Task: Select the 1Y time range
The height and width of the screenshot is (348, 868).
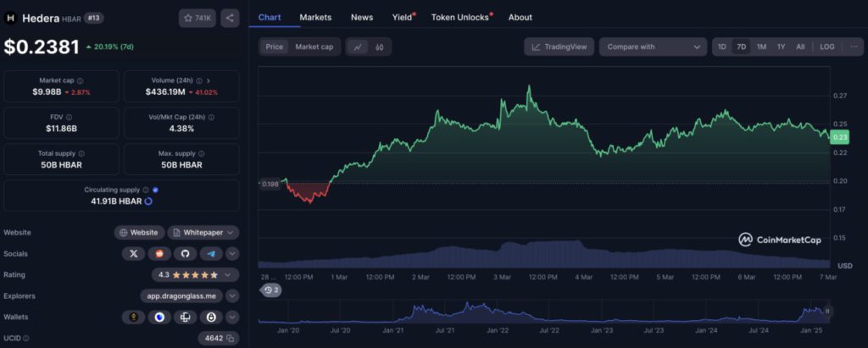Action: click(x=781, y=47)
